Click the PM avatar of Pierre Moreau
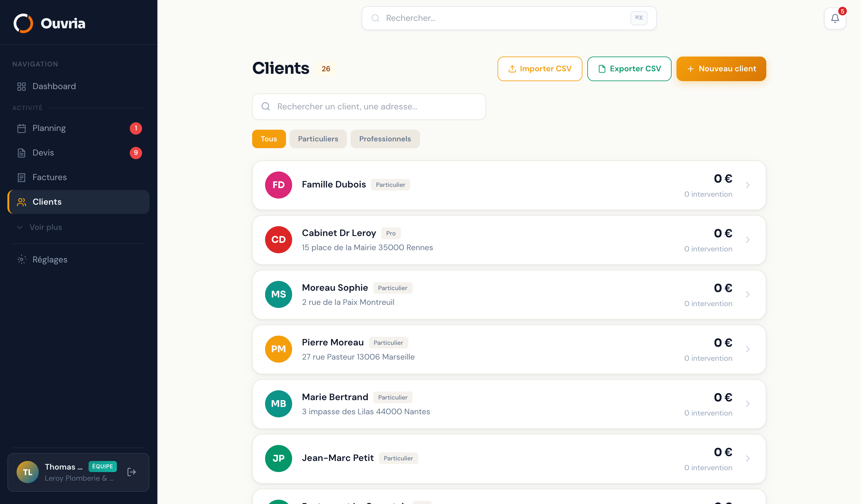Image resolution: width=861 pixels, height=504 pixels. click(x=279, y=349)
